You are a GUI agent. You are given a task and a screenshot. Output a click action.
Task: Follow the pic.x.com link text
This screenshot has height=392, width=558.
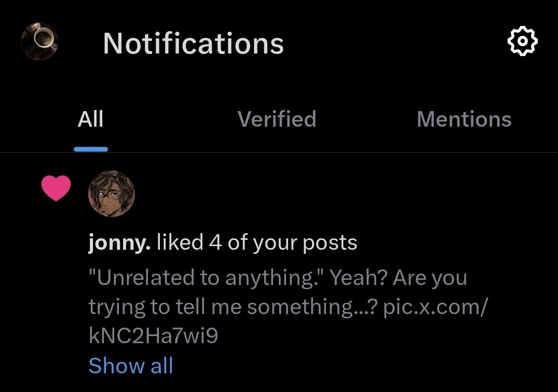click(435, 307)
